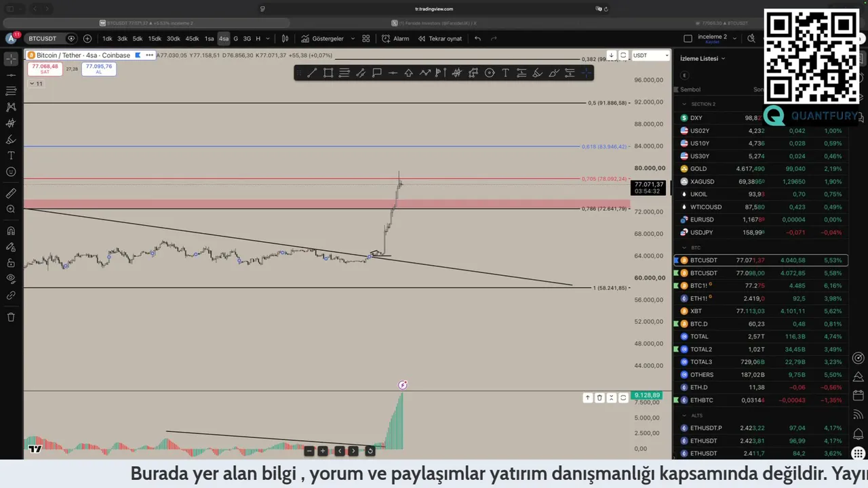The height and width of the screenshot is (488, 868).
Task: Toggle the Magnet mode icon
Action: click(11, 230)
